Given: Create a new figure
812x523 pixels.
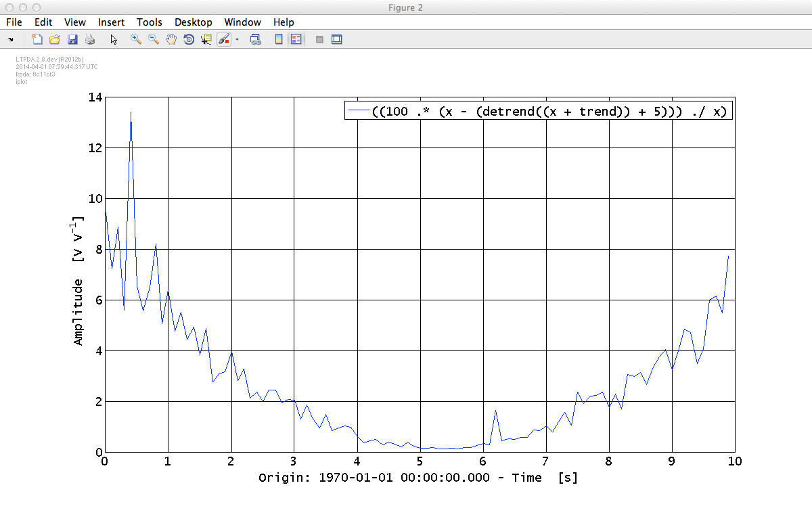Looking at the screenshot, I should tap(37, 40).
